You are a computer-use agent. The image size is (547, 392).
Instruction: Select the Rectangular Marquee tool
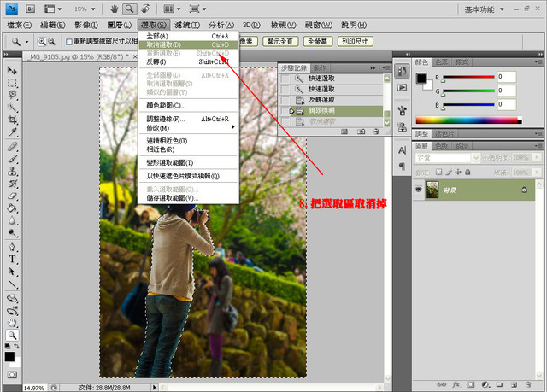[x=12, y=83]
